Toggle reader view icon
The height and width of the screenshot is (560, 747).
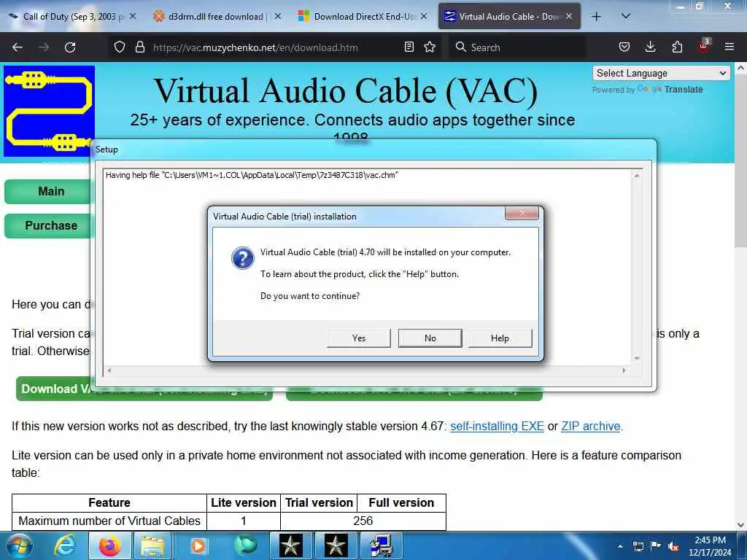pyautogui.click(x=409, y=47)
